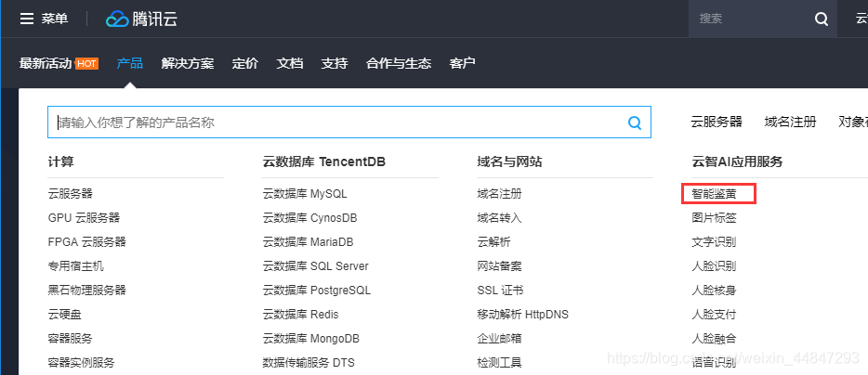Open 容器实例服务 link
Image resolution: width=868 pixels, height=375 pixels.
[x=82, y=363]
